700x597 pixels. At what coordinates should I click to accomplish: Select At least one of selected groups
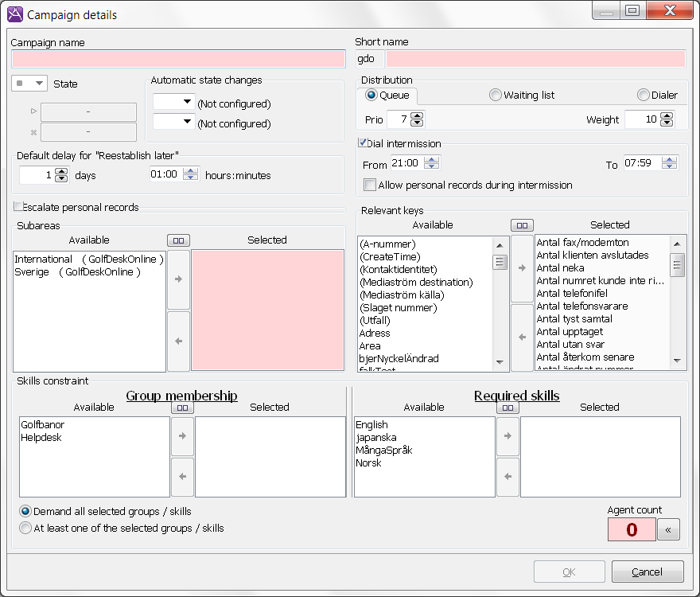(25, 528)
